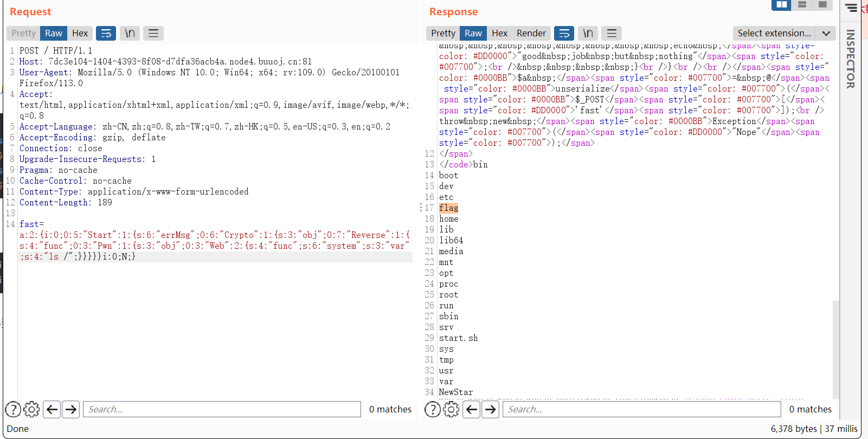Click the highlighted 'flag' response line
The image size is (868, 439).
tap(449, 208)
